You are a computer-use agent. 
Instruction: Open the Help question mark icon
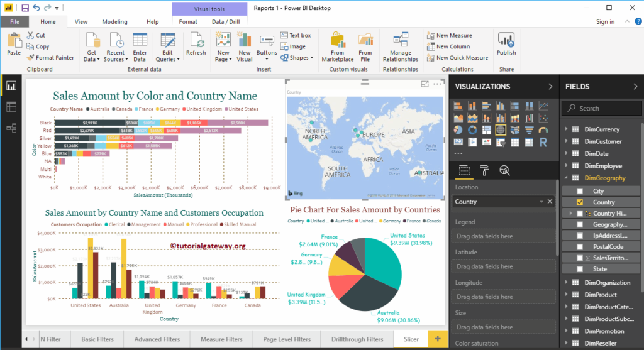[x=638, y=21]
